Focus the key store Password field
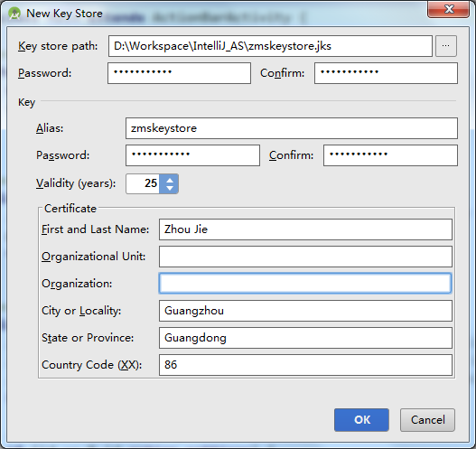Screen dimensions: 476x449 coord(179,73)
